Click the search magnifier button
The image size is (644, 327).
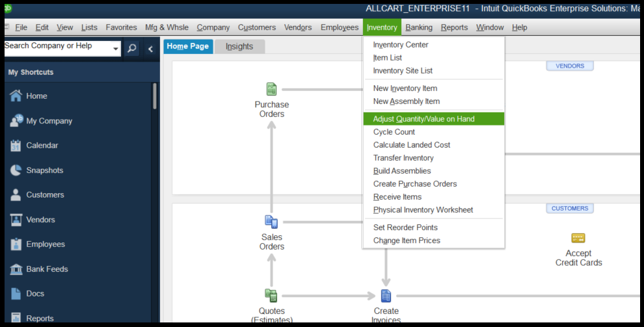[131, 49]
